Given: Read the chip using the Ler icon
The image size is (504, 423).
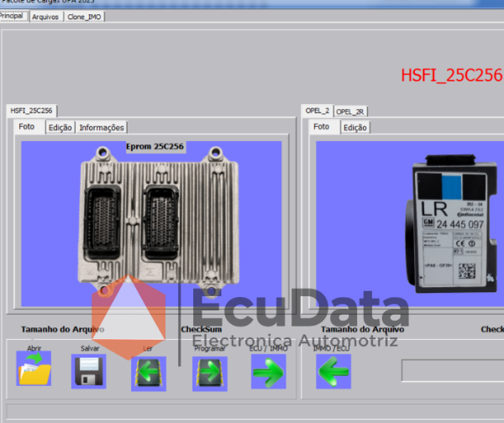Looking at the screenshot, I should pos(149,373).
